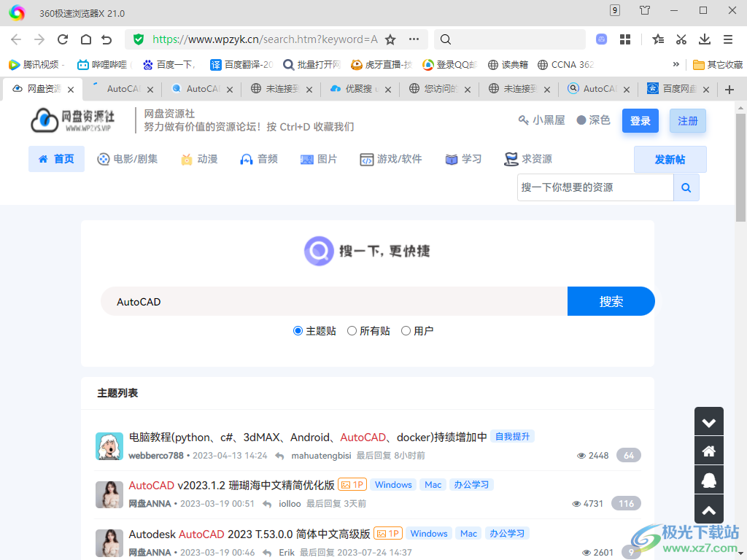Open the extensions grid icon
Image resolution: width=747 pixels, height=560 pixels.
pos(625,39)
